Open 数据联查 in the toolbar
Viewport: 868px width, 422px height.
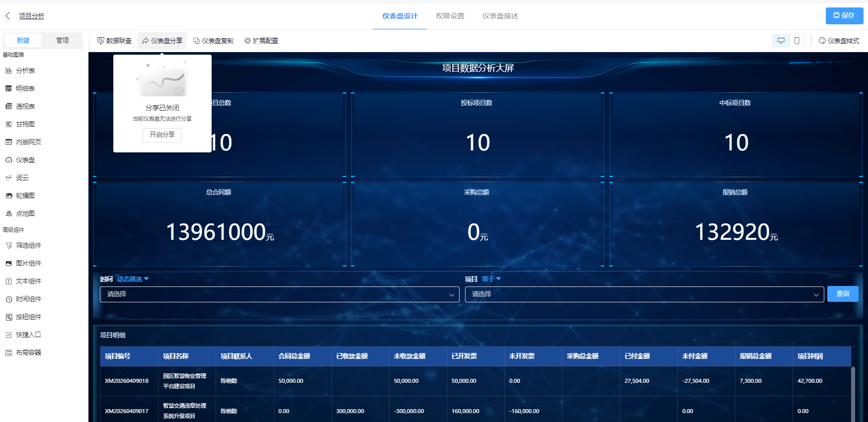(114, 41)
